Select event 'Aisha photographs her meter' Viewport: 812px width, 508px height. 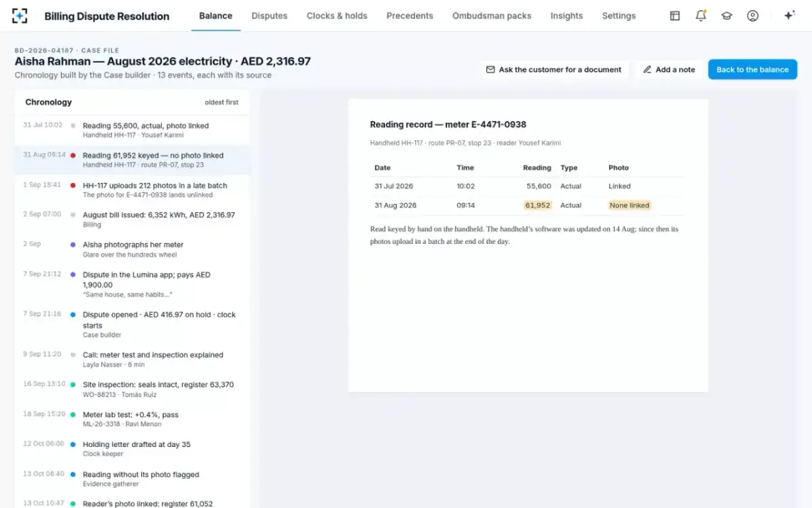point(132,249)
